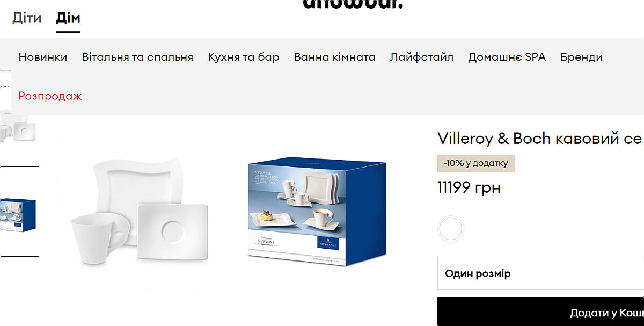This screenshot has width=644, height=326.
Task: Open the Бренди menu
Action: coord(581,57)
